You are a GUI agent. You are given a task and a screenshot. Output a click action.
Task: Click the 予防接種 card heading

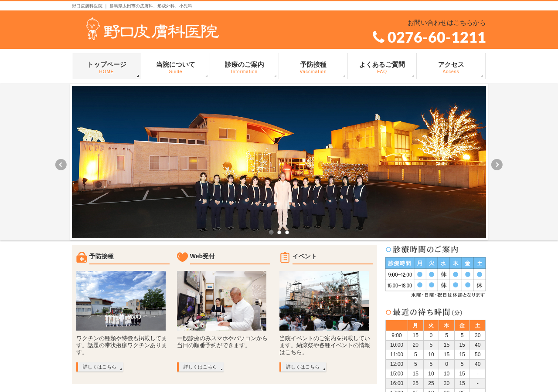pyautogui.click(x=102, y=257)
